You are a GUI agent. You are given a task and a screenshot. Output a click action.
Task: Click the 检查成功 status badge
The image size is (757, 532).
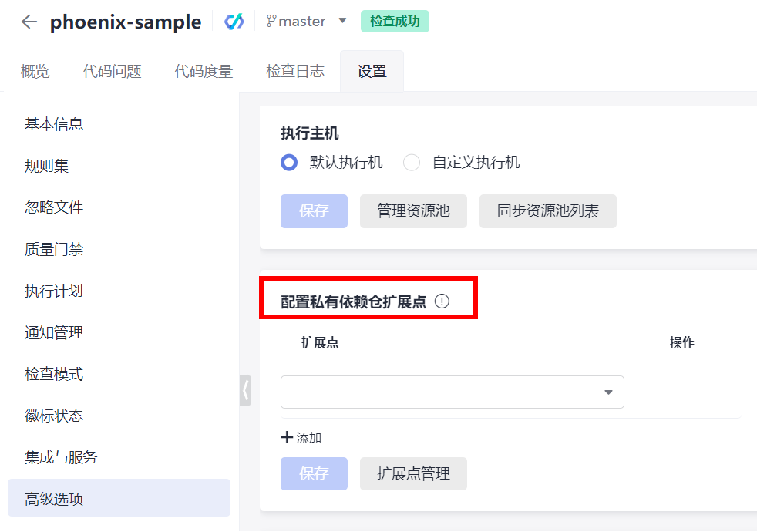point(395,22)
